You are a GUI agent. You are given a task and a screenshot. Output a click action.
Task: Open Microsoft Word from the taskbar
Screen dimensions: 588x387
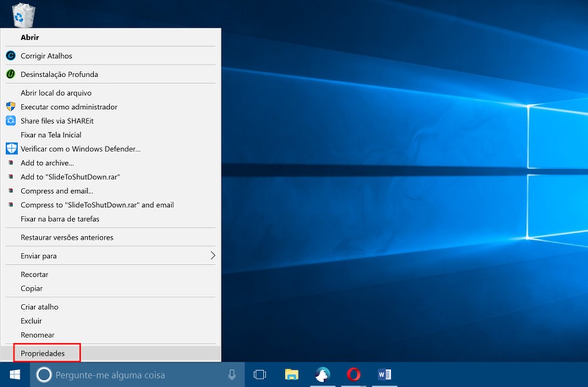[384, 374]
